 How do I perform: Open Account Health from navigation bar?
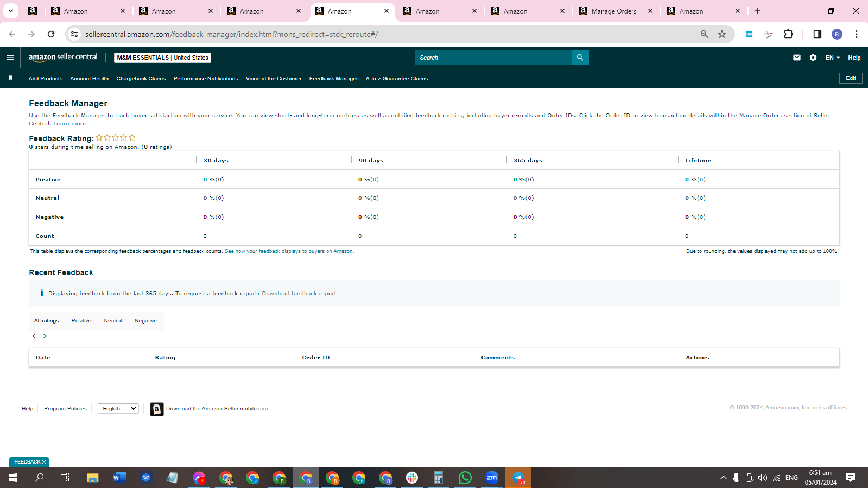click(x=89, y=79)
